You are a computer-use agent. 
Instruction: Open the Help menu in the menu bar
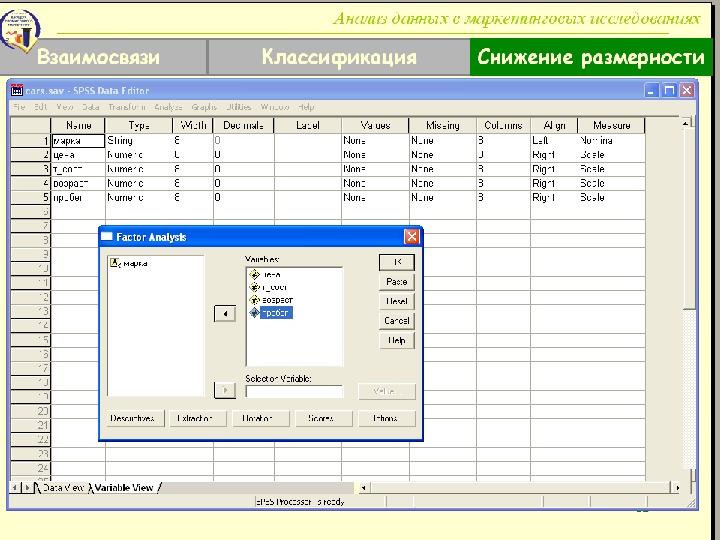tap(306, 107)
